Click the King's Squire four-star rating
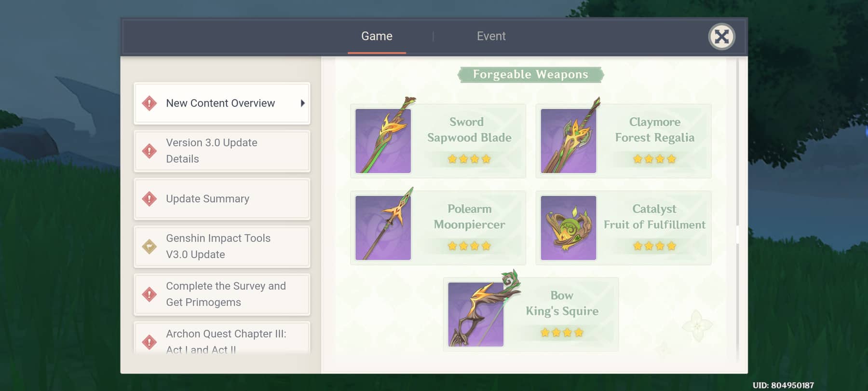 click(x=562, y=333)
